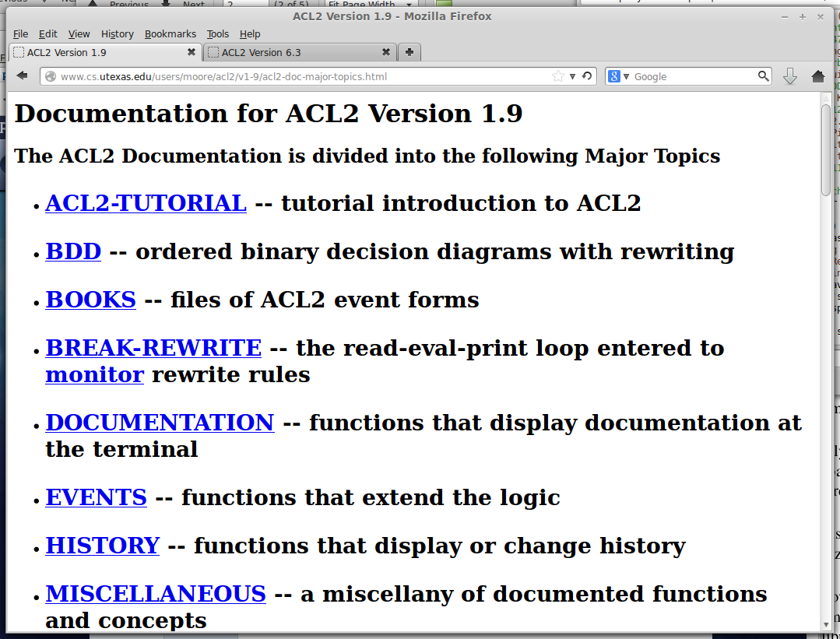Open the URL history dropdown arrow
840x639 pixels.
(x=572, y=76)
